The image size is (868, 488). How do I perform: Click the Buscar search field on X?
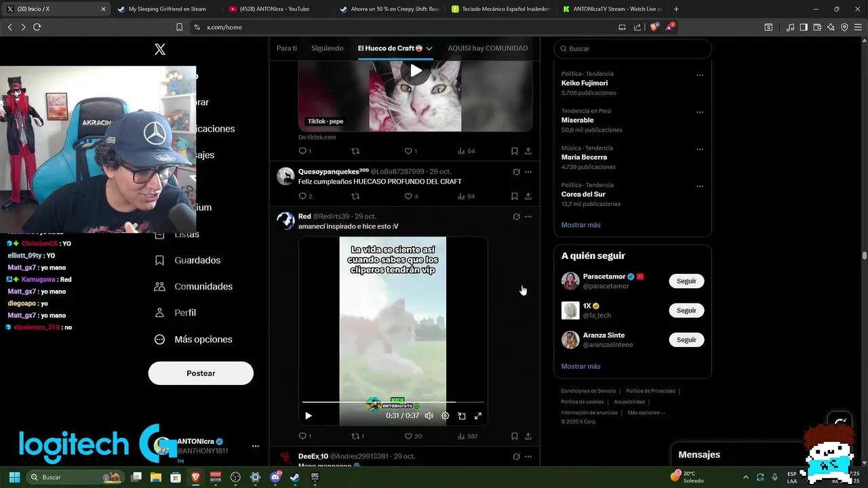(x=633, y=49)
